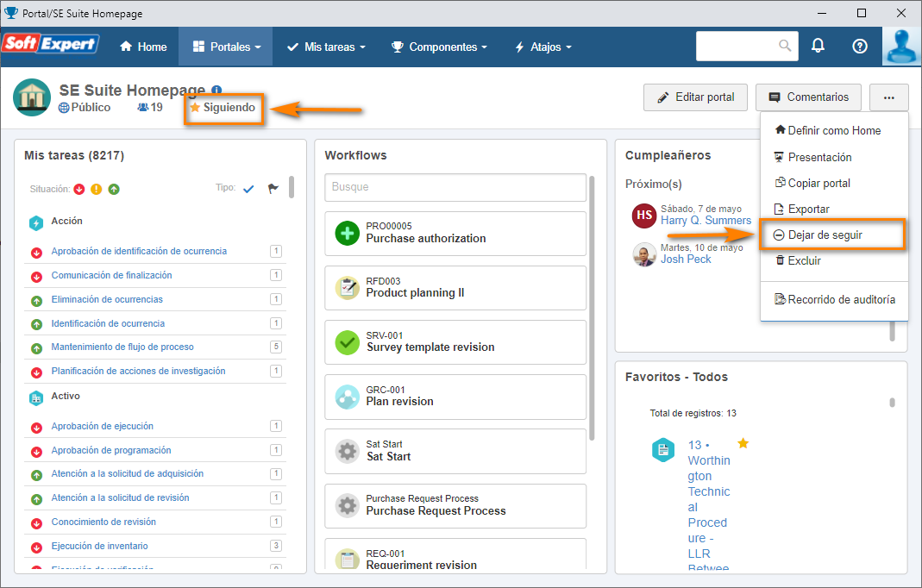Click the search magnifier icon
The image size is (922, 588).
(x=785, y=46)
